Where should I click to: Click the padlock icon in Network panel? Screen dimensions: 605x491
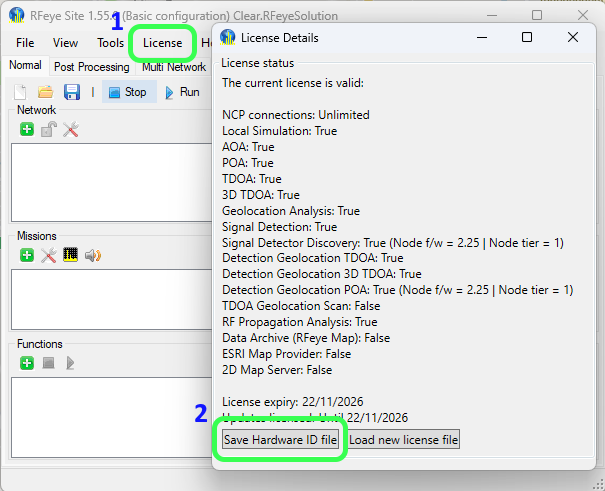[x=48, y=129]
